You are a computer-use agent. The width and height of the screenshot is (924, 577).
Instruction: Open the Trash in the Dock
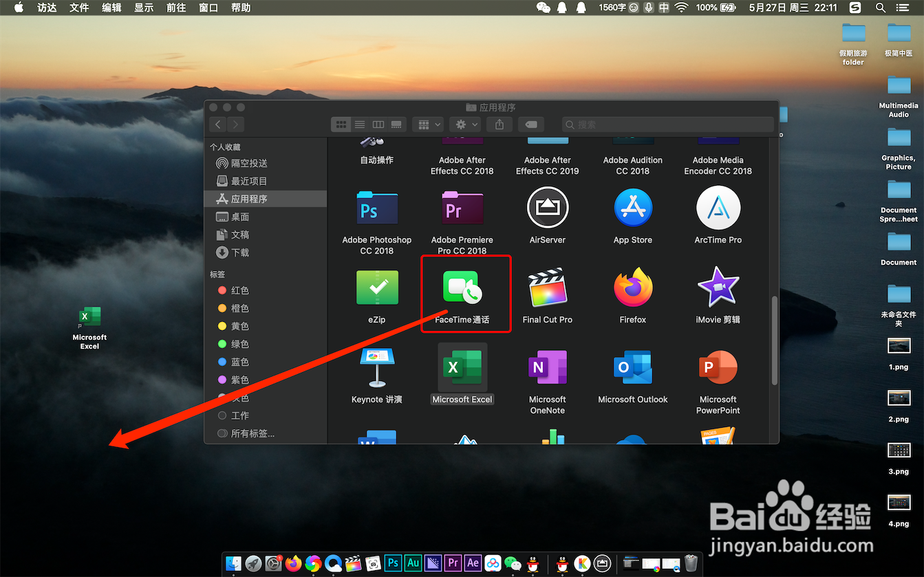(691, 563)
